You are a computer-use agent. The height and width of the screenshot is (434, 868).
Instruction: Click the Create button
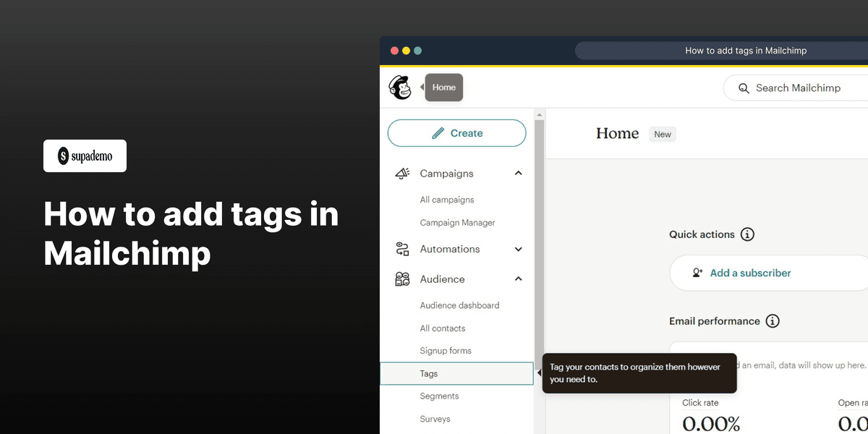(x=456, y=132)
